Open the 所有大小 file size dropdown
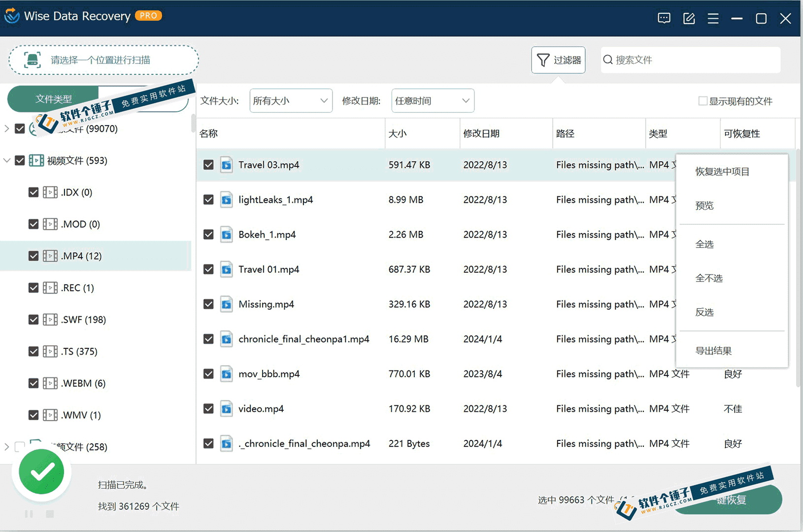Viewport: 803px width, 532px height. click(x=291, y=100)
